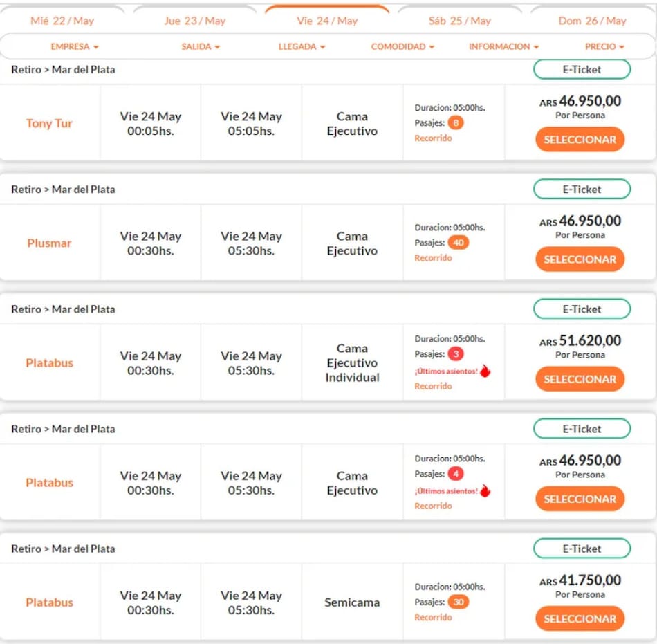Click the Plusmar company name
Screen dimensions: 657x644
49,243
